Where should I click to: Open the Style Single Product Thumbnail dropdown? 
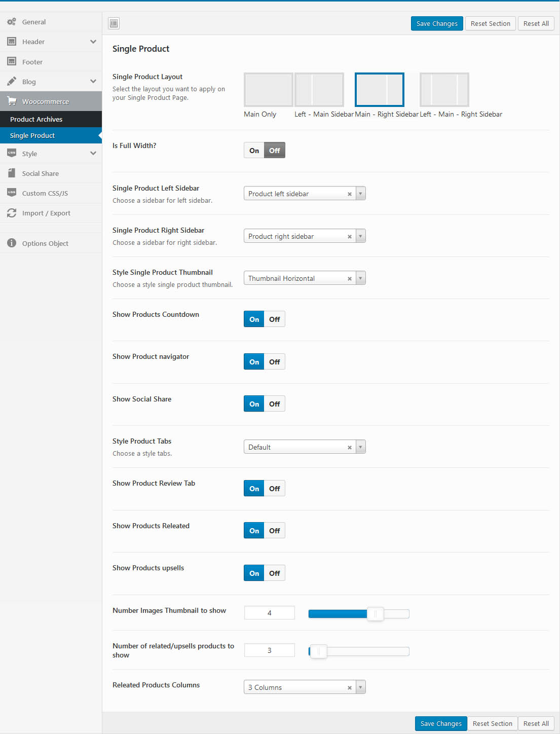click(x=360, y=278)
